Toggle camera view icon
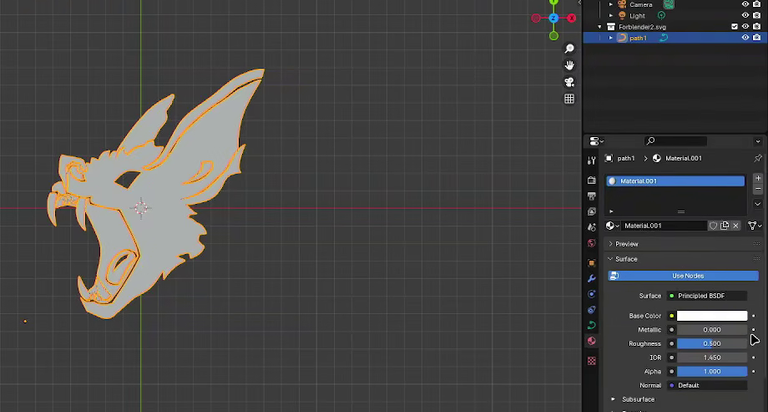Image resolution: width=768 pixels, height=412 pixels. pyautogui.click(x=569, y=82)
